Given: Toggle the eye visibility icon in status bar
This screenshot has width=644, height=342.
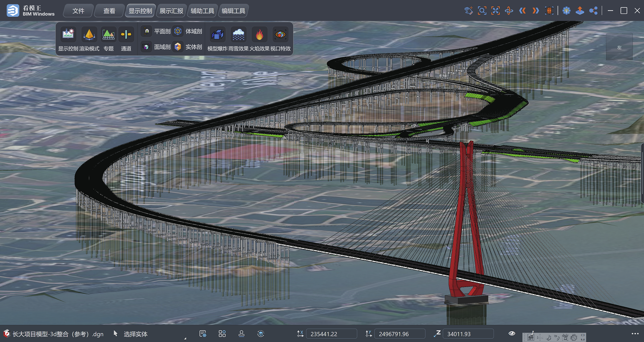Looking at the screenshot, I should click(512, 334).
